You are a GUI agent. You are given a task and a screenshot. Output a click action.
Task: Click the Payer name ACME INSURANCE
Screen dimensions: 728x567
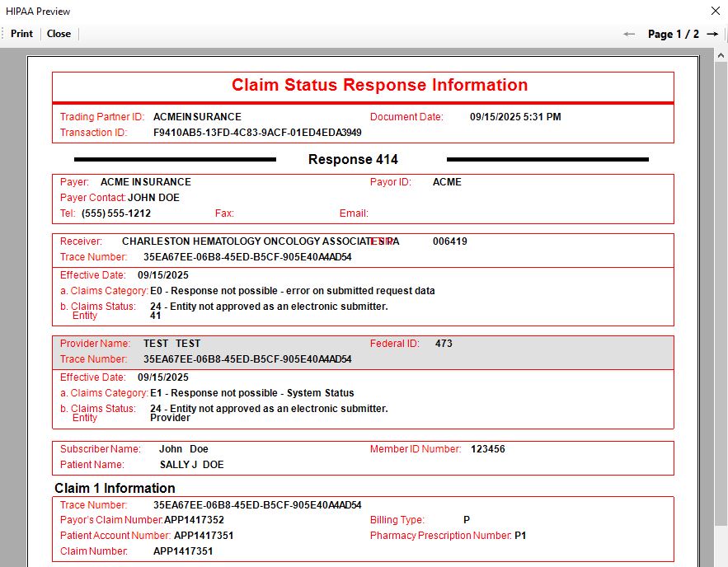coord(146,182)
